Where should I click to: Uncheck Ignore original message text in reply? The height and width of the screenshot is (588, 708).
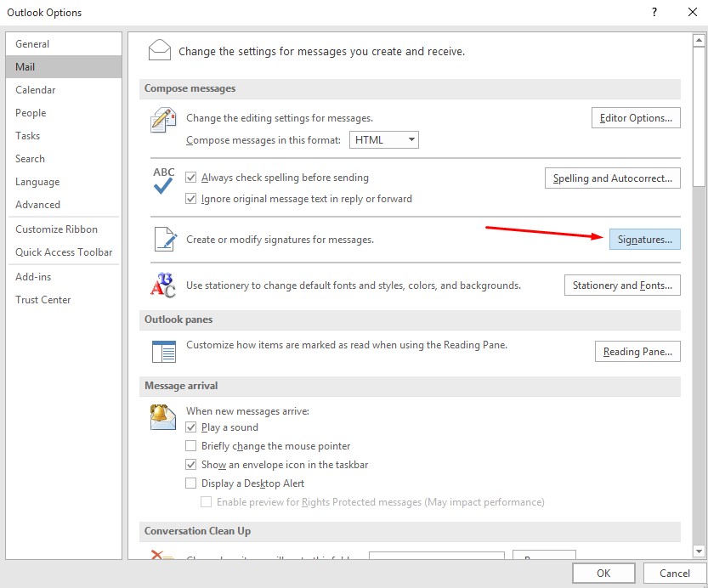pyautogui.click(x=191, y=199)
